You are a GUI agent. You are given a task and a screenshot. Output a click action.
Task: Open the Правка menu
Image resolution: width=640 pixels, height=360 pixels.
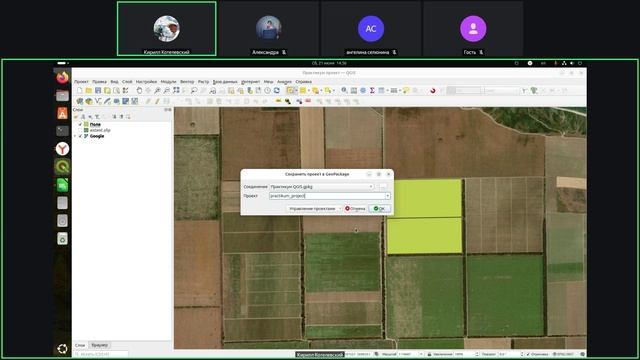99,82
